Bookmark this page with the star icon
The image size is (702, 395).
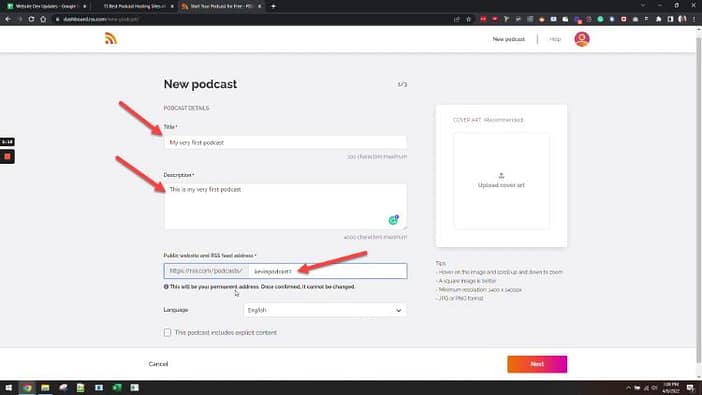tap(469, 19)
